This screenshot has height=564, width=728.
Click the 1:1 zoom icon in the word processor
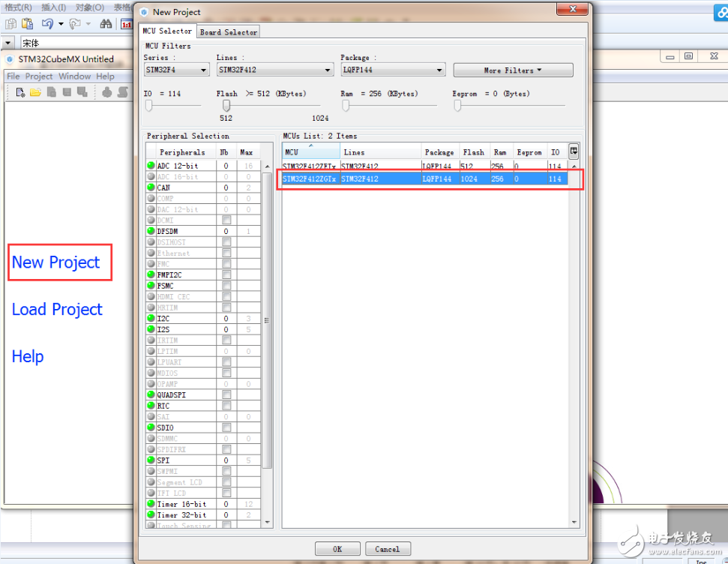tap(126, 24)
